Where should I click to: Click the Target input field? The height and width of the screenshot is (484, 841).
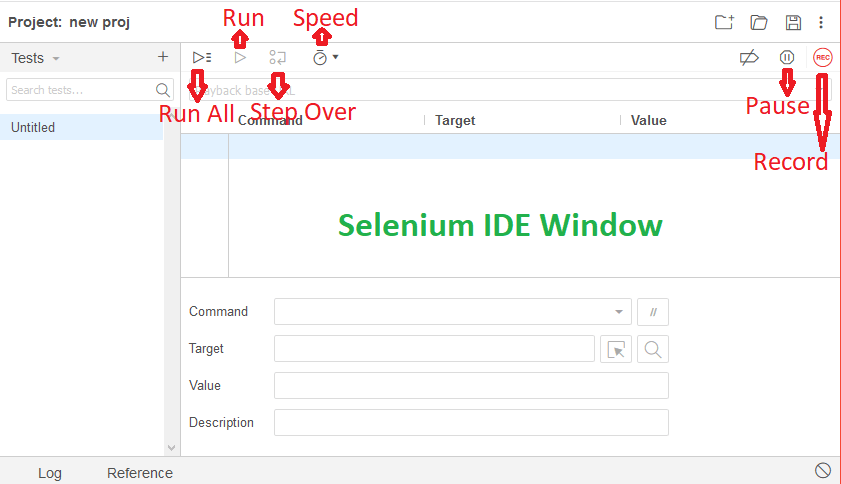434,349
